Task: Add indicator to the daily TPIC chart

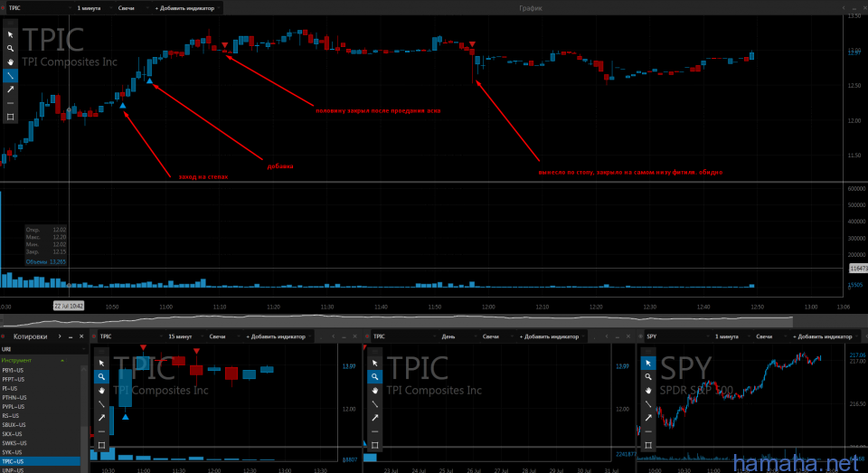Action: tap(552, 336)
